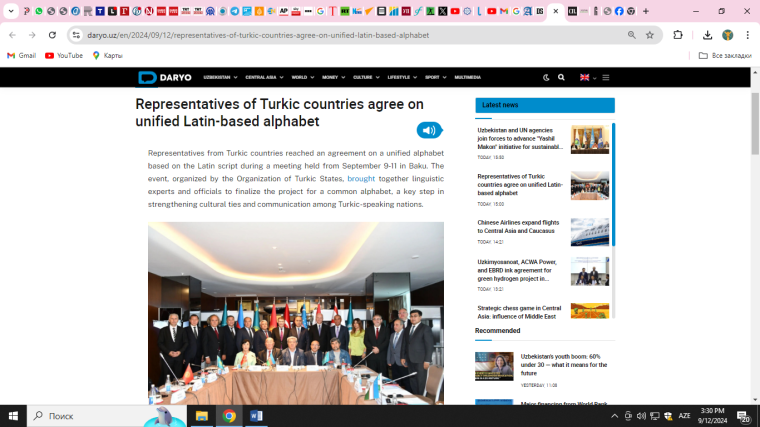Open the YouTube bookmark
The width and height of the screenshot is (760, 427).
(64, 56)
